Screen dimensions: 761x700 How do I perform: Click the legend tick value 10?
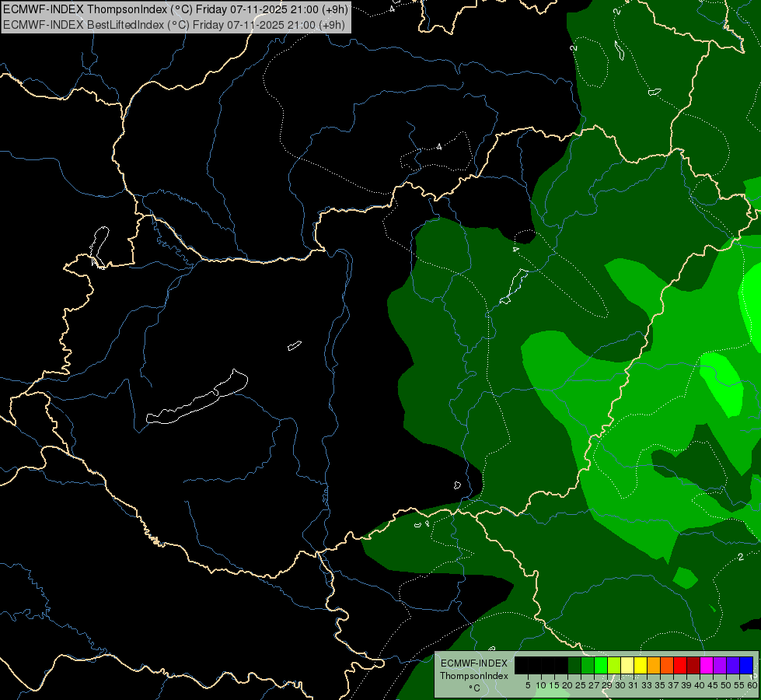pyautogui.click(x=541, y=685)
